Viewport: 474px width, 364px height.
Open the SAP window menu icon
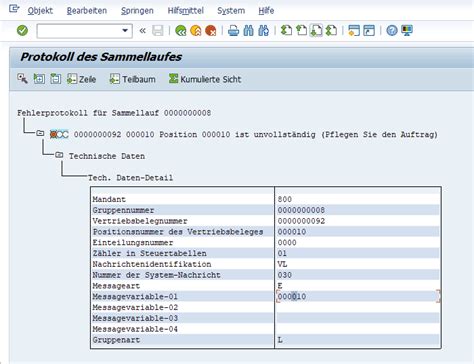(14, 9)
